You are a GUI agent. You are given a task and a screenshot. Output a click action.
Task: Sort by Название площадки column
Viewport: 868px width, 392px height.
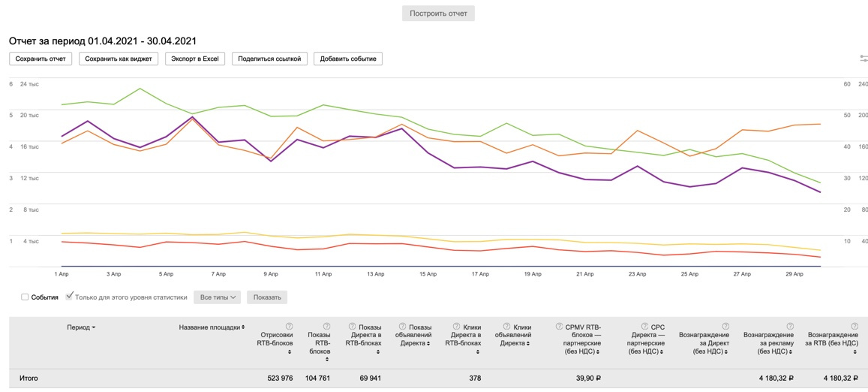212,327
